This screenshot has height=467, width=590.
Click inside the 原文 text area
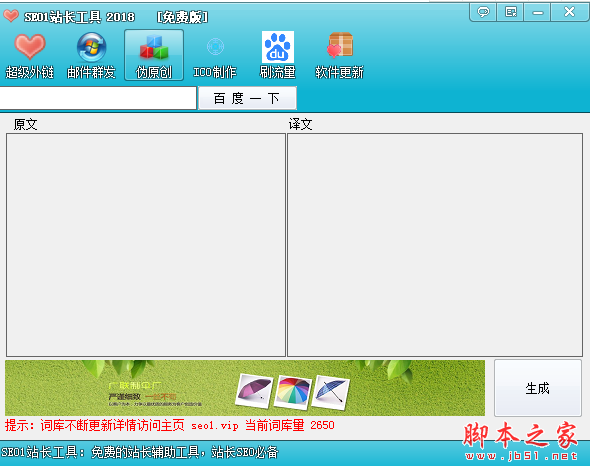click(x=146, y=245)
